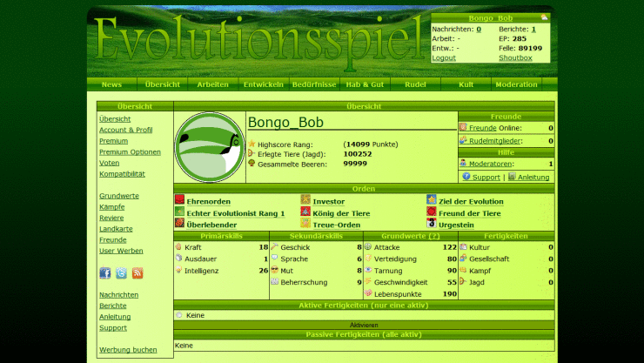This screenshot has width=644, height=363.
Task: Click the Kraft skill icon
Action: [178, 247]
